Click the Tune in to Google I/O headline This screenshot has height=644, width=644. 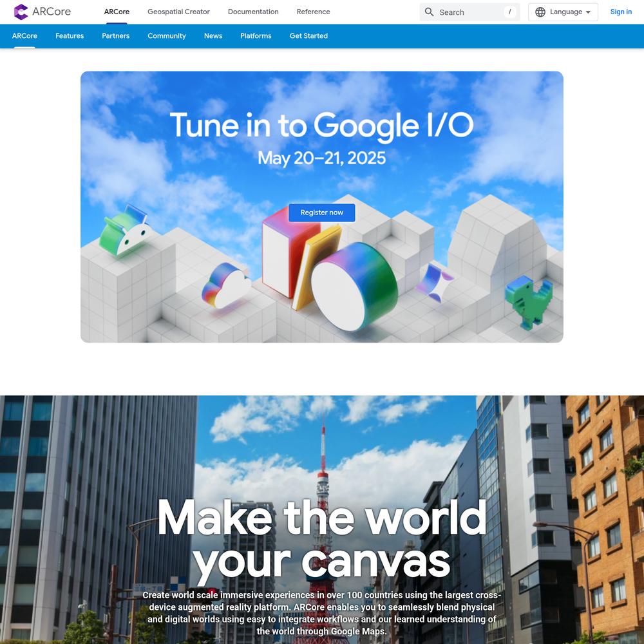(x=321, y=126)
